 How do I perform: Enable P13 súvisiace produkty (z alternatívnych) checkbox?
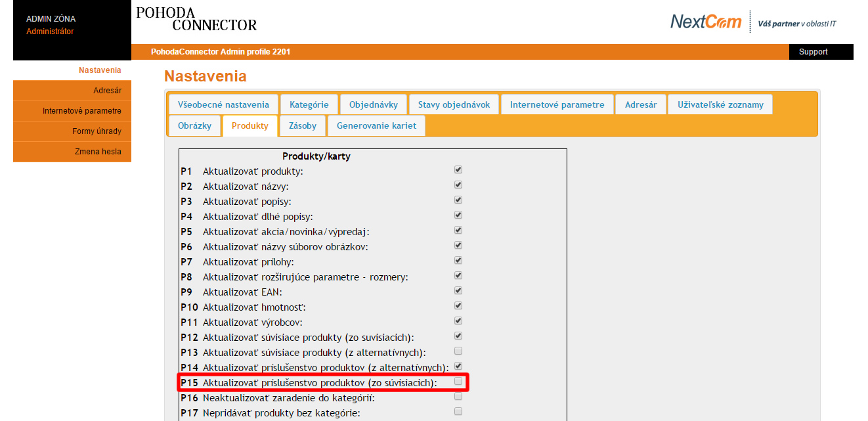coord(458,351)
